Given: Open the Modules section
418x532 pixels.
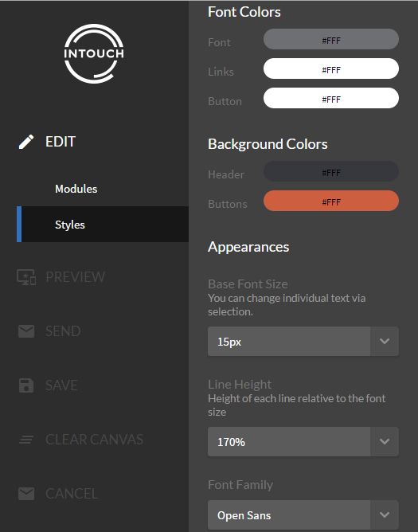Looking at the screenshot, I should pos(76,189).
